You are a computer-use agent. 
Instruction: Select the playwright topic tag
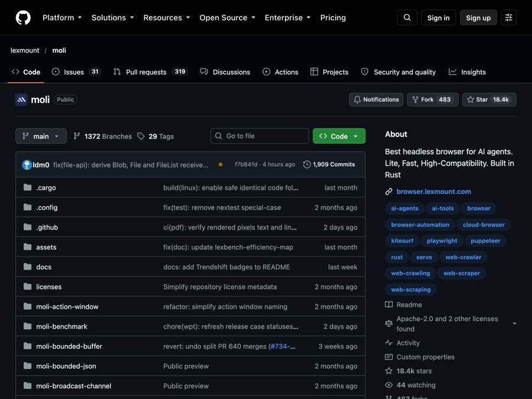point(442,241)
